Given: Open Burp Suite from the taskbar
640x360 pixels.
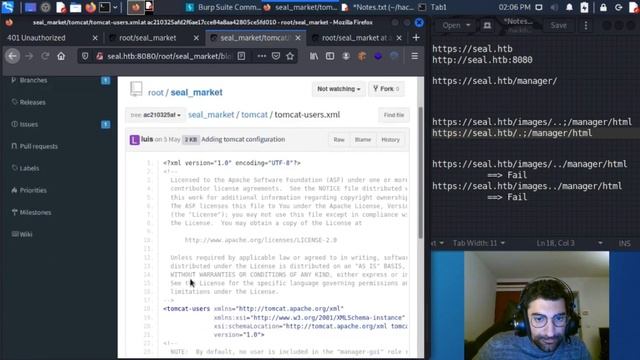Looking at the screenshot, I should click(223, 7).
